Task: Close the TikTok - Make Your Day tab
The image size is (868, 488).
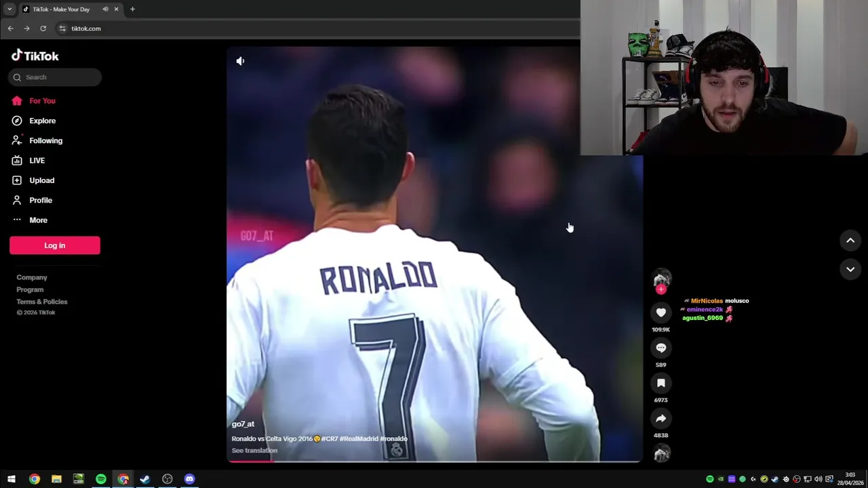Action: pos(116,9)
